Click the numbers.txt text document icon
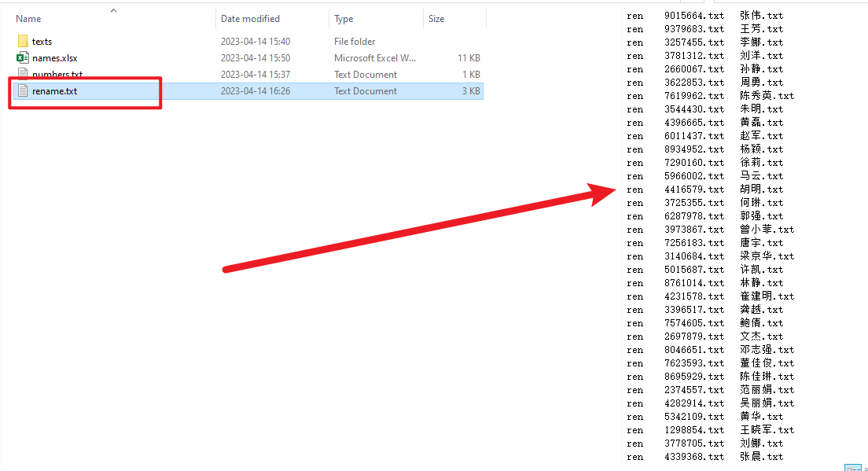 click(22, 75)
